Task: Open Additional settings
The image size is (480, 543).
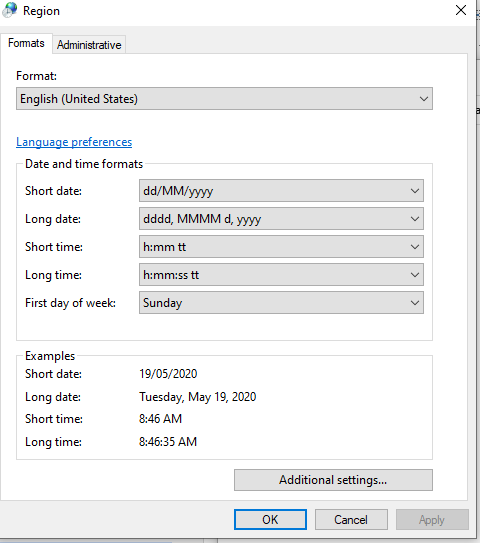Action: 333,480
